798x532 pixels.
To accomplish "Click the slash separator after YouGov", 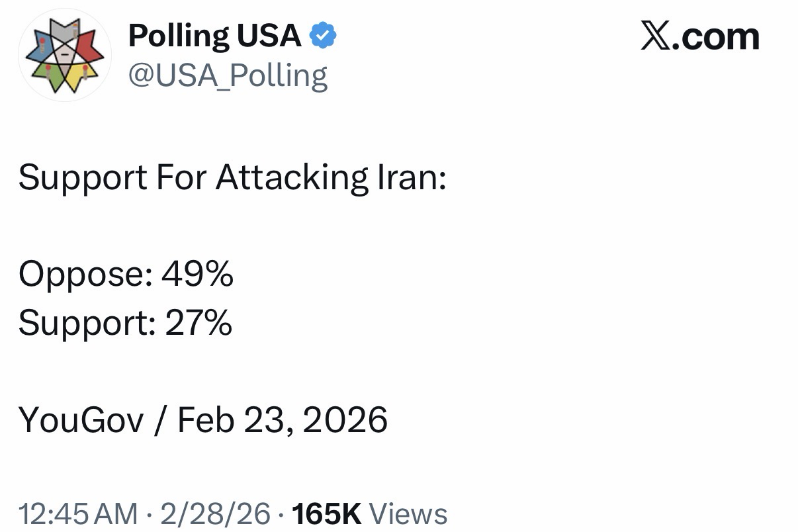I will coord(160,420).
